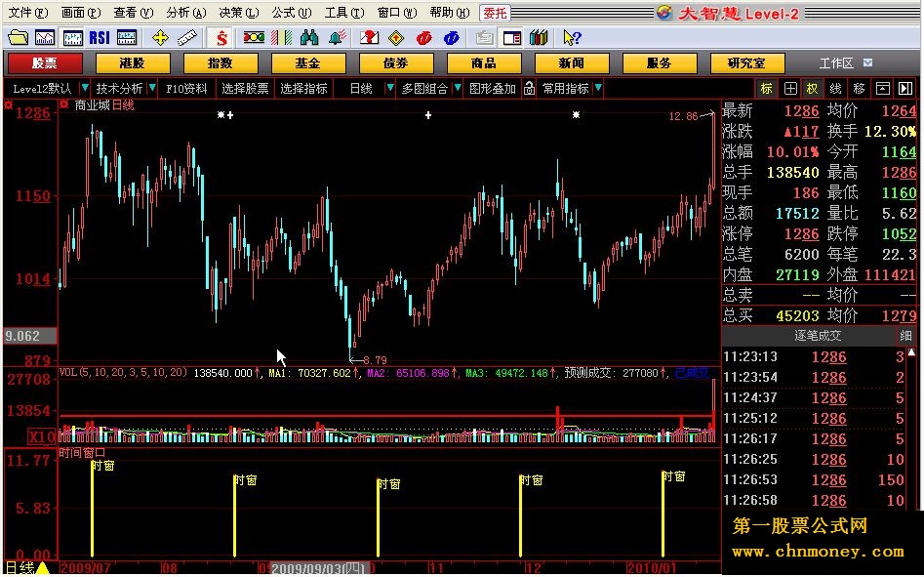
Task: Click the skip-to-end arrow icon
Action: click(905, 89)
